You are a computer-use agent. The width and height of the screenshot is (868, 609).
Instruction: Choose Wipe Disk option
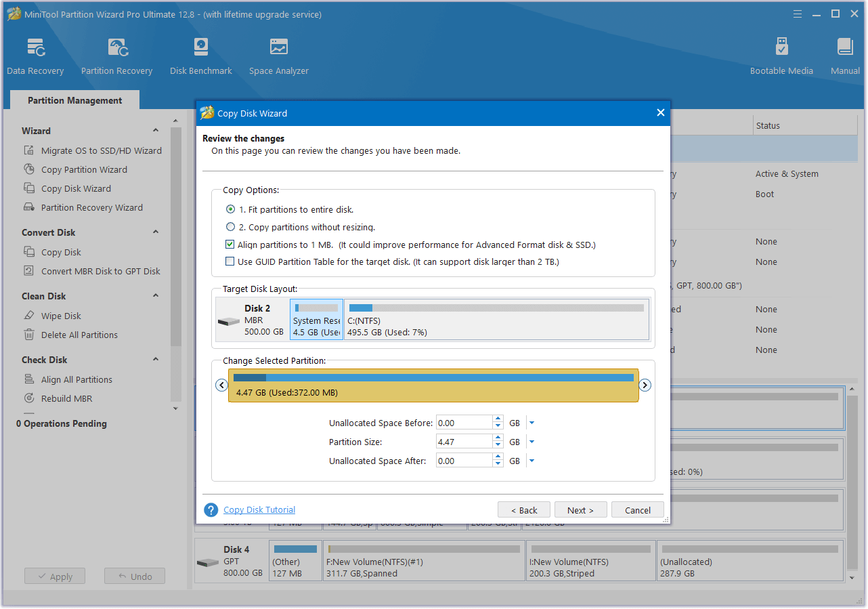(61, 316)
